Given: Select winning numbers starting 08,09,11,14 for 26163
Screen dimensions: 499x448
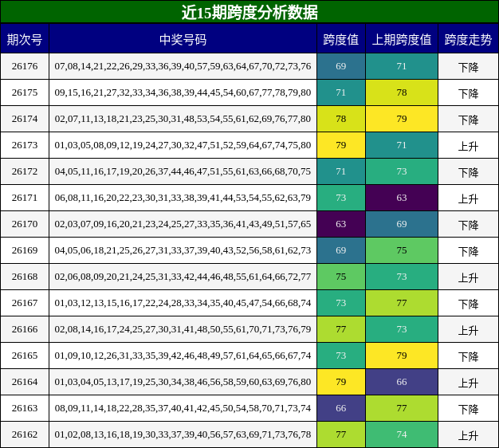Looking at the screenshot, I should click(183, 408).
